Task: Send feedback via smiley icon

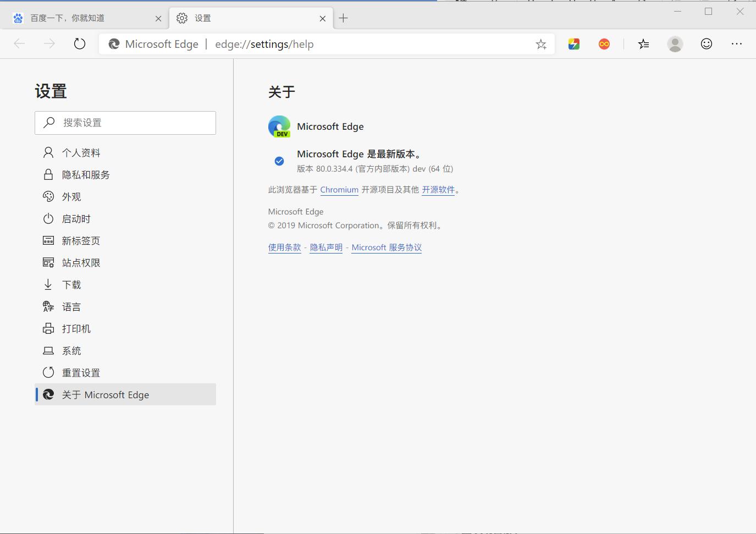Action: pyautogui.click(x=707, y=44)
